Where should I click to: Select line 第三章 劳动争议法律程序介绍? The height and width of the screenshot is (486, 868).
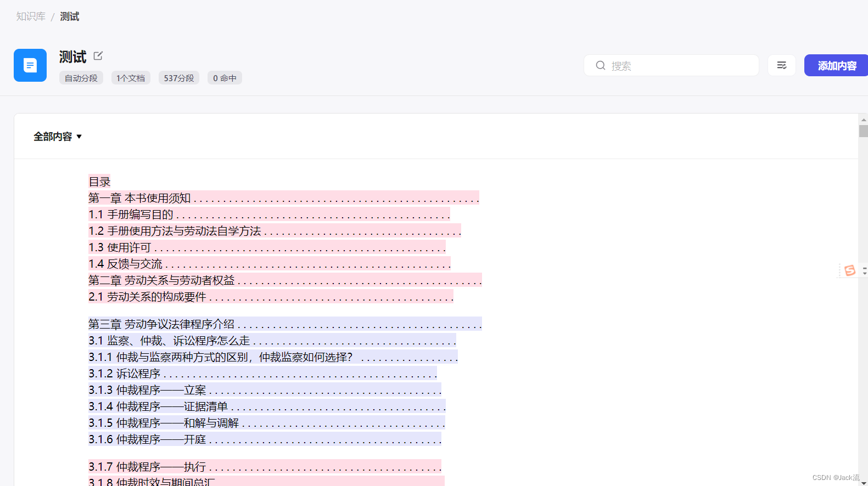(x=285, y=324)
